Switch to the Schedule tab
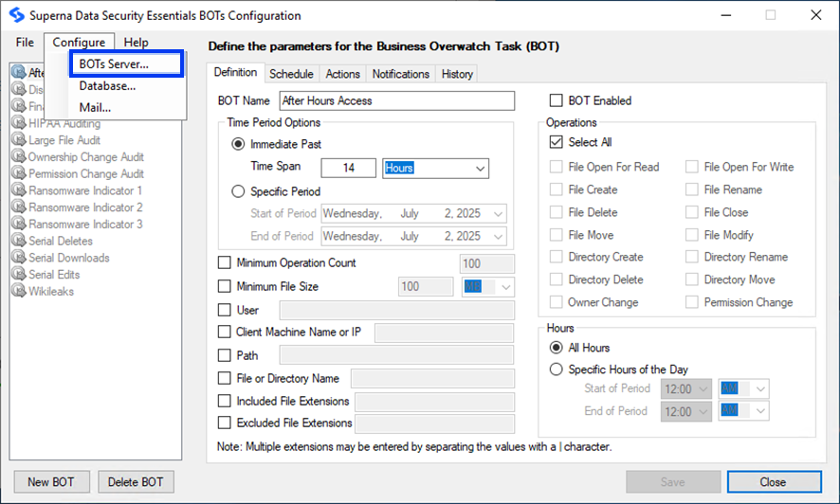The width and height of the screenshot is (840, 504). point(291,74)
